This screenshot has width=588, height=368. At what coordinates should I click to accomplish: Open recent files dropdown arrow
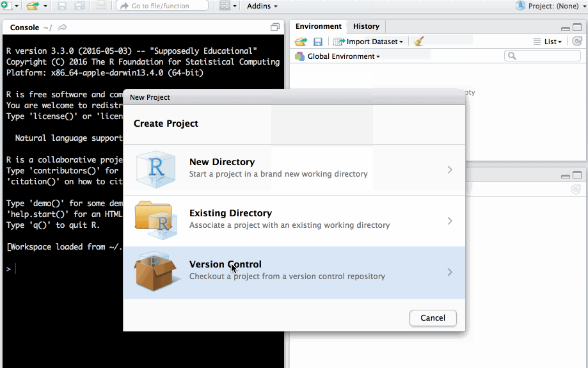tap(45, 6)
